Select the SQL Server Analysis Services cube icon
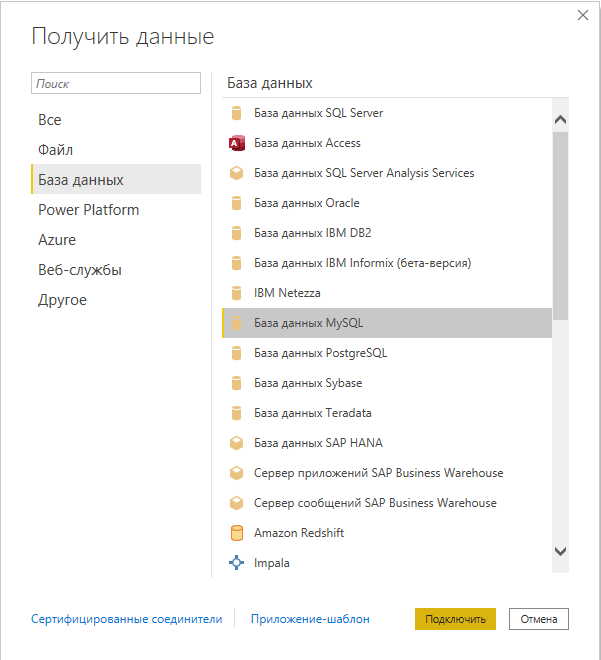 [x=237, y=173]
